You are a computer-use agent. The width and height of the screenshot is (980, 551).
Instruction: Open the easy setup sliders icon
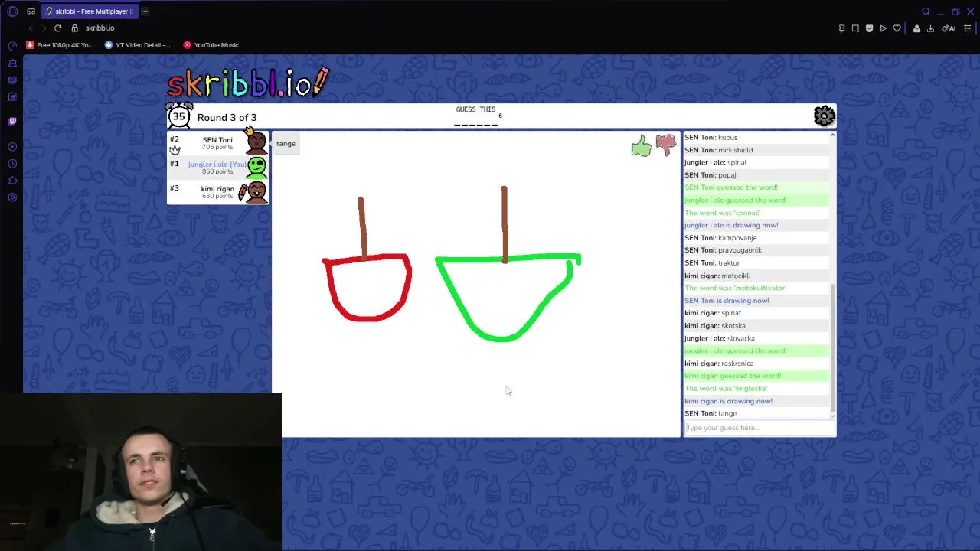tap(967, 28)
